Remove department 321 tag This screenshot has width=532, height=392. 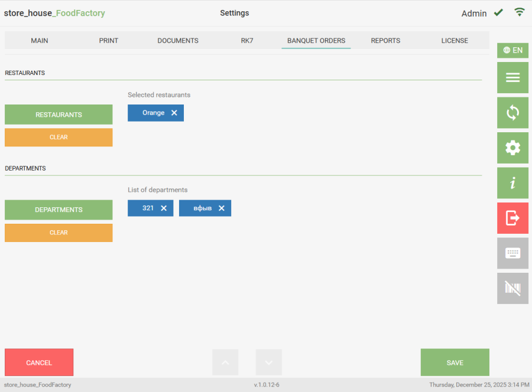[164, 208]
